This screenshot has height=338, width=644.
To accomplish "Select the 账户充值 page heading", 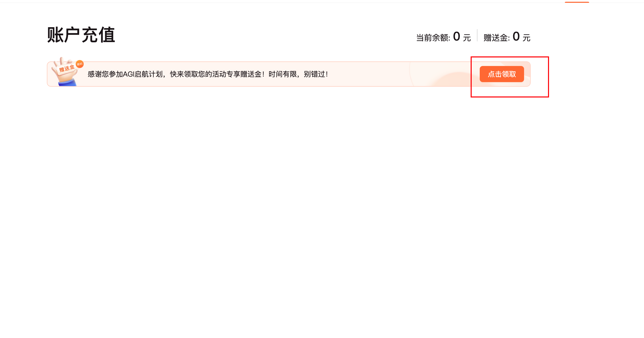I will point(81,35).
